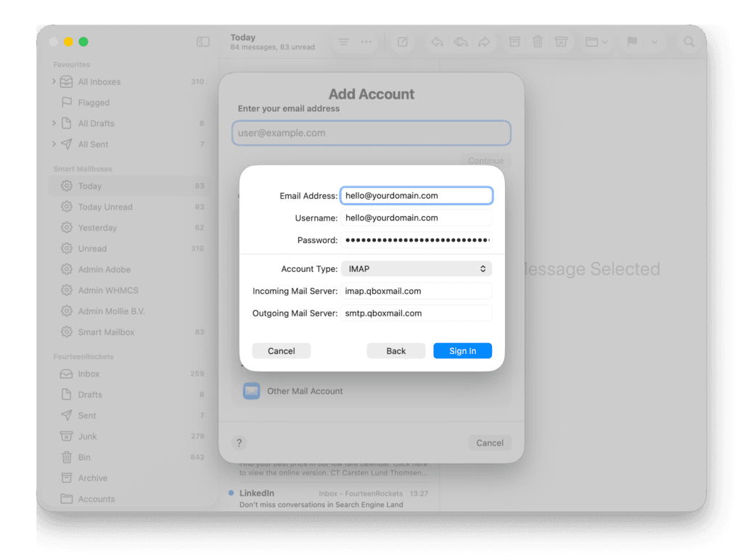
Task: Open Admin Mollie B.V. mailbox
Action: coord(129,310)
